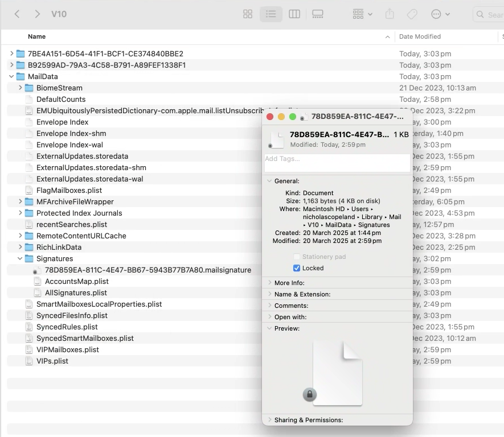The image size is (504, 437).
Task: Expand the MFArchiveFileWrapper folder
Action: (21, 201)
